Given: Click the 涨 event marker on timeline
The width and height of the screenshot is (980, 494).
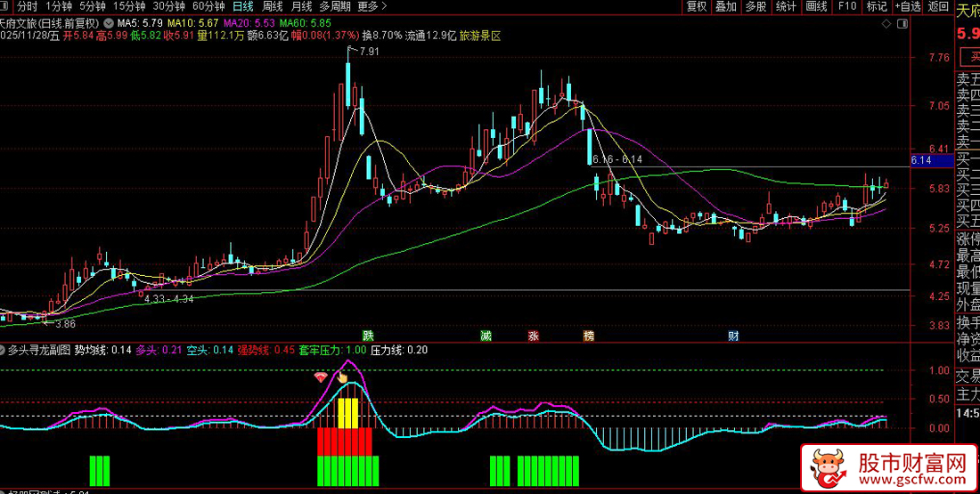Looking at the screenshot, I should pos(533,336).
